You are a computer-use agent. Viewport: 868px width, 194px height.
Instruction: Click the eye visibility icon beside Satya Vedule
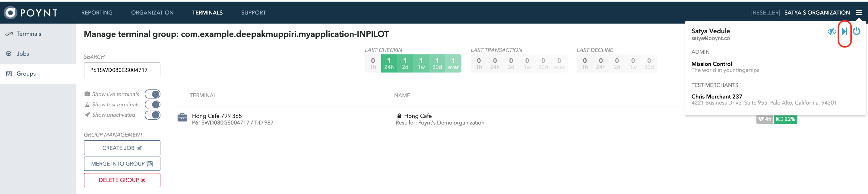pos(832,31)
